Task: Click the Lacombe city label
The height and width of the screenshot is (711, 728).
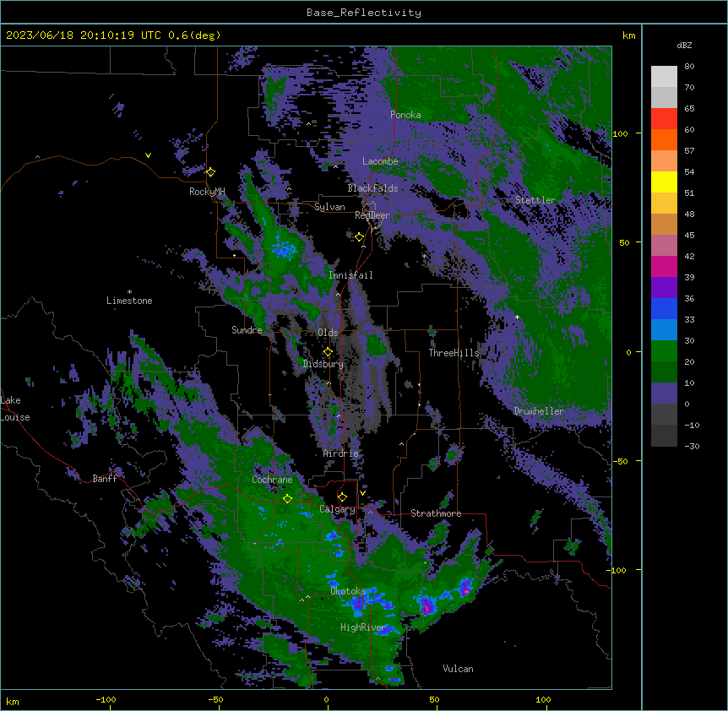Action: pos(380,161)
